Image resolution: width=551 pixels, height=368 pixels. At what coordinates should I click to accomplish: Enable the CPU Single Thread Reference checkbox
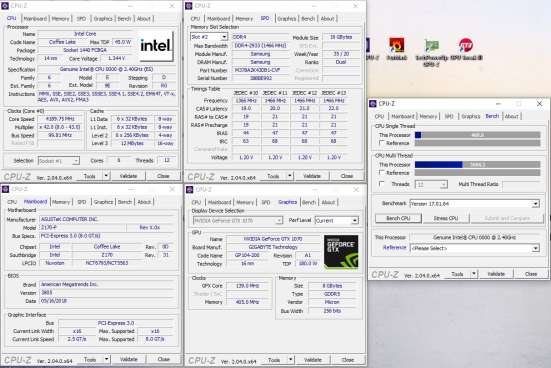(382, 143)
